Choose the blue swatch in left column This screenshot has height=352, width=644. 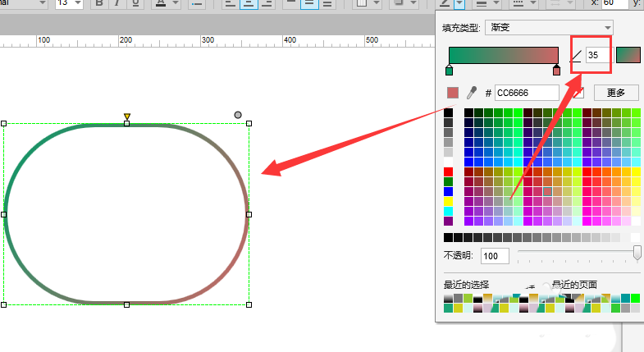[x=449, y=191]
